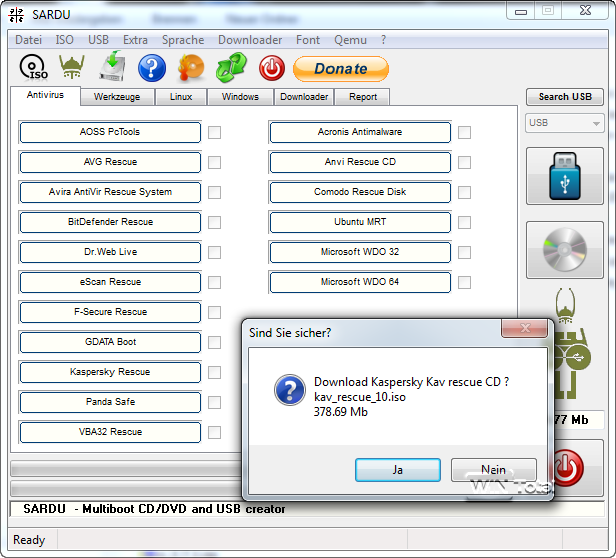616x558 pixels.
Task: Tick the BitDefender Rescue checkbox
Action: [214, 222]
